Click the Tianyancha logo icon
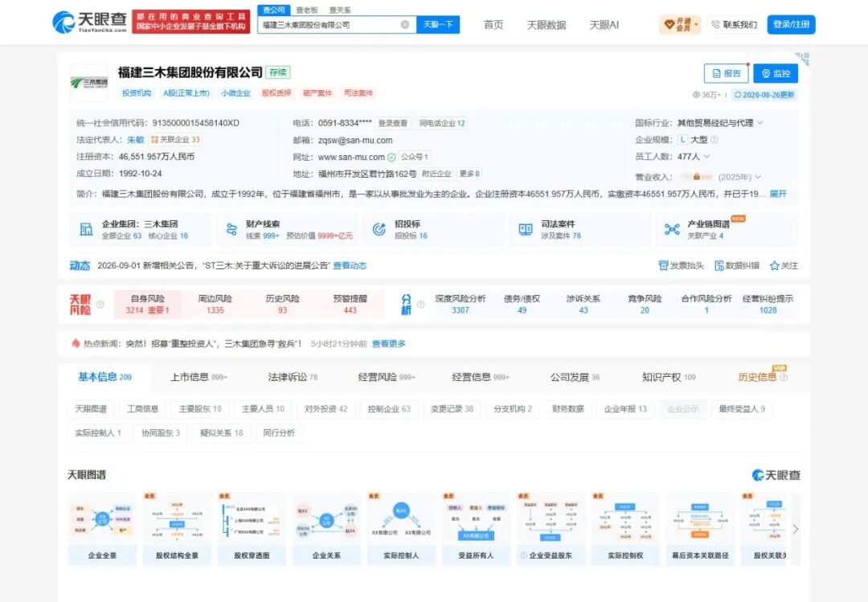The height and width of the screenshot is (602, 868). (x=63, y=23)
